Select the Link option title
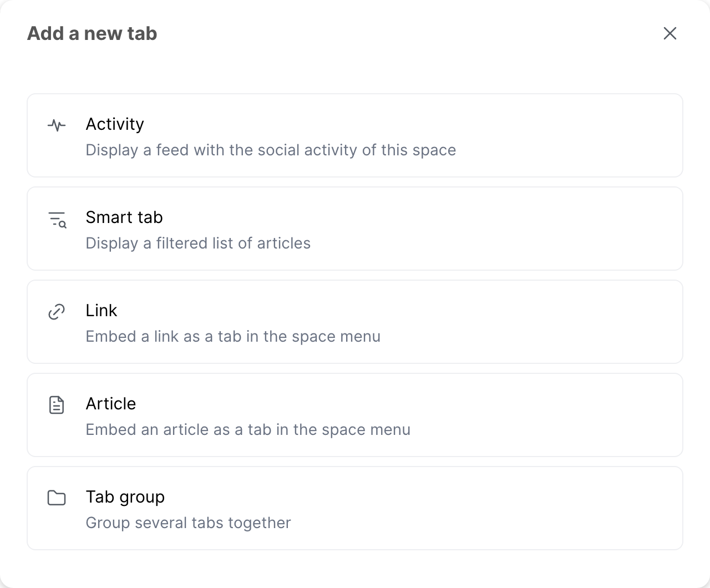 [102, 311]
